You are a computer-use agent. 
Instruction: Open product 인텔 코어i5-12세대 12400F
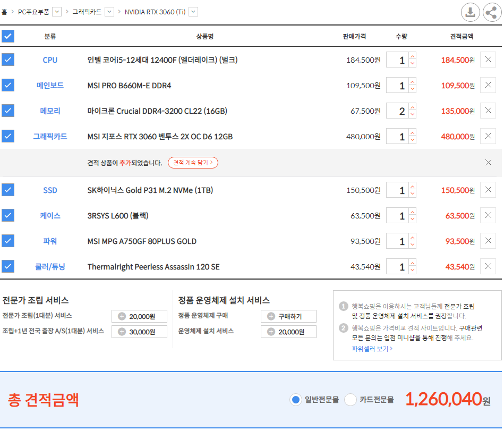click(x=163, y=60)
